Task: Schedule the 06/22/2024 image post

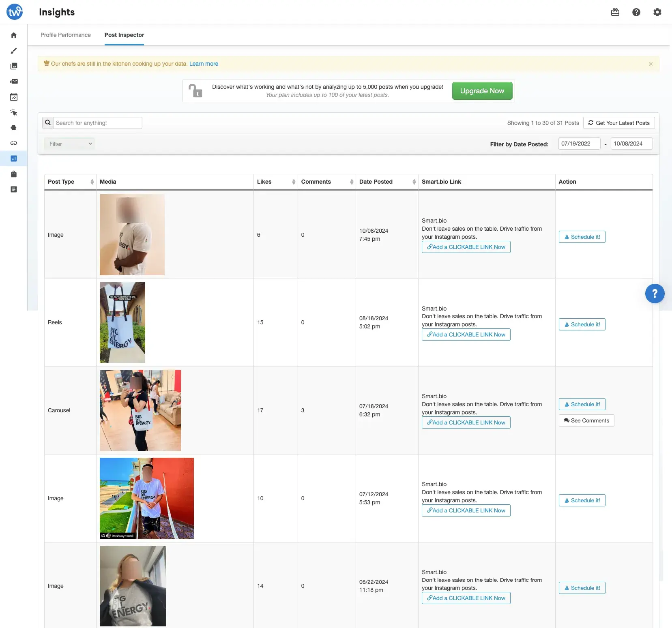Action: tap(582, 588)
